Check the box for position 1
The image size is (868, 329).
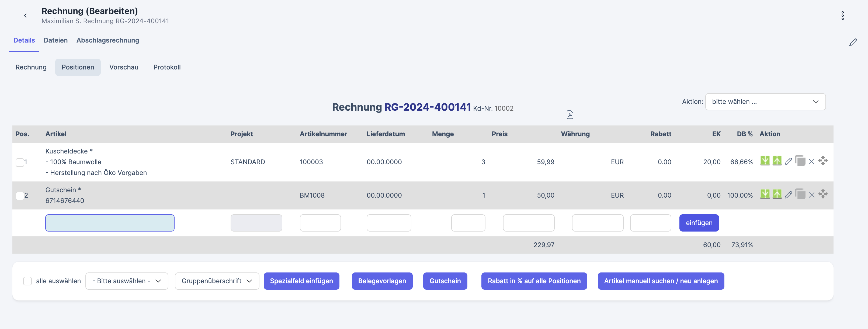pyautogui.click(x=20, y=162)
